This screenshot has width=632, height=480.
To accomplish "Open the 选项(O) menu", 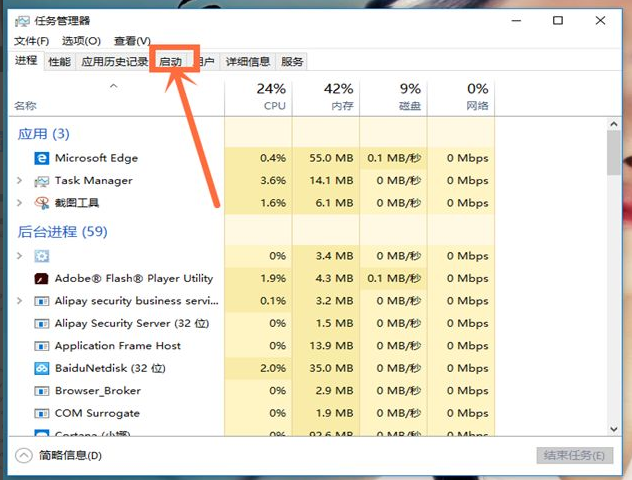I will click(x=81, y=41).
